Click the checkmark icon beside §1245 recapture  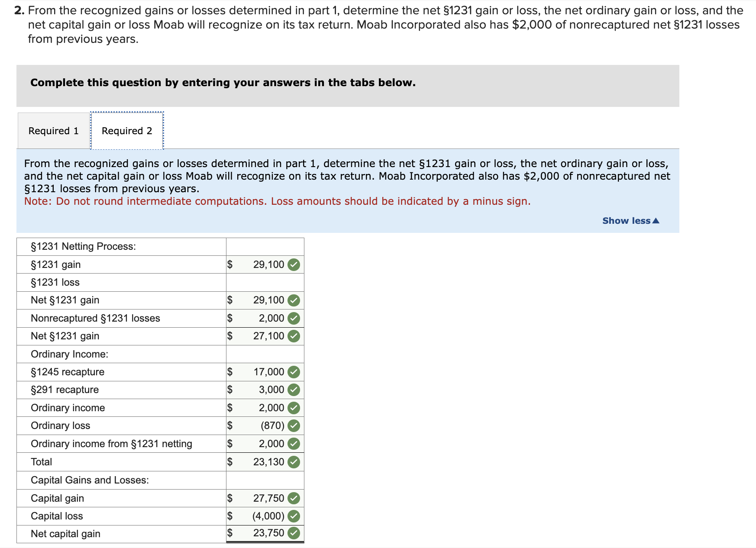(294, 371)
